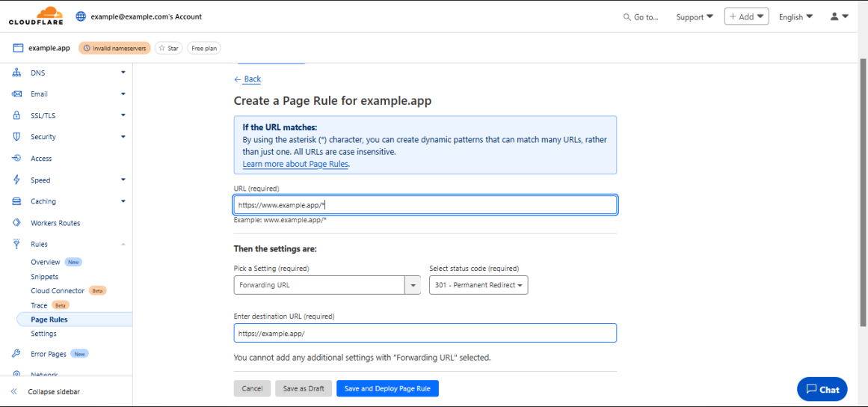Click Save as Draft button
The width and height of the screenshot is (868, 407).
coord(304,389)
